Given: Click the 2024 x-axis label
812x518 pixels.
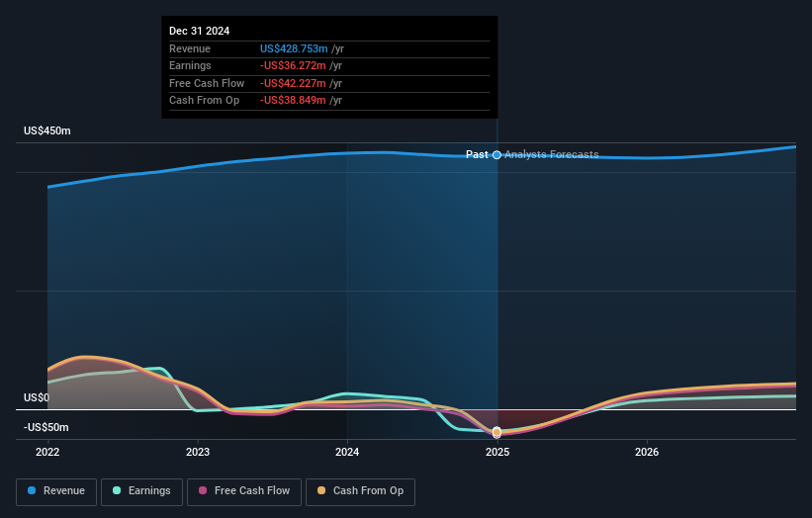Looking at the screenshot, I should (x=347, y=452).
